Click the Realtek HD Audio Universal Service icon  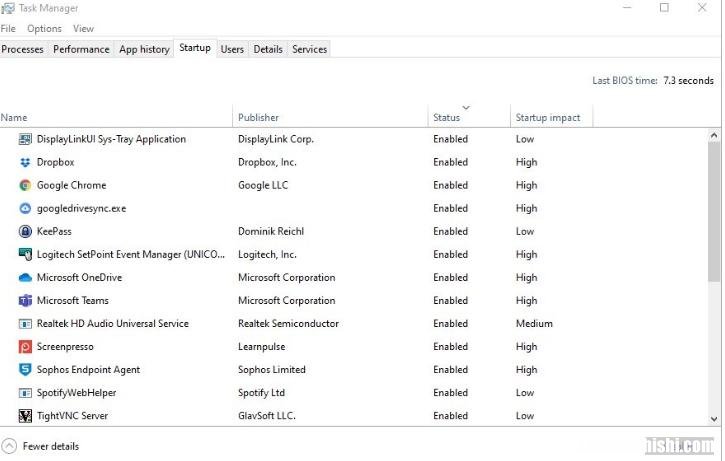coord(25,324)
